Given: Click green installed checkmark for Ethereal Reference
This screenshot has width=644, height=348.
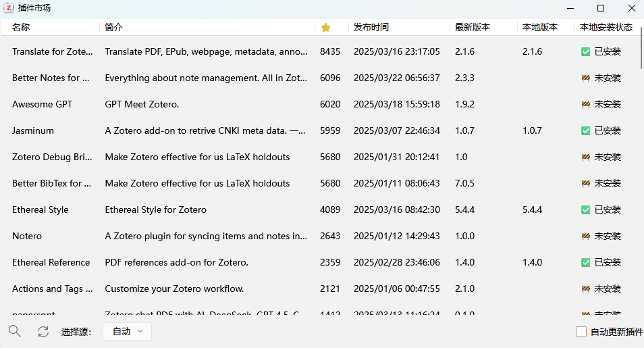Looking at the screenshot, I should (x=586, y=262).
